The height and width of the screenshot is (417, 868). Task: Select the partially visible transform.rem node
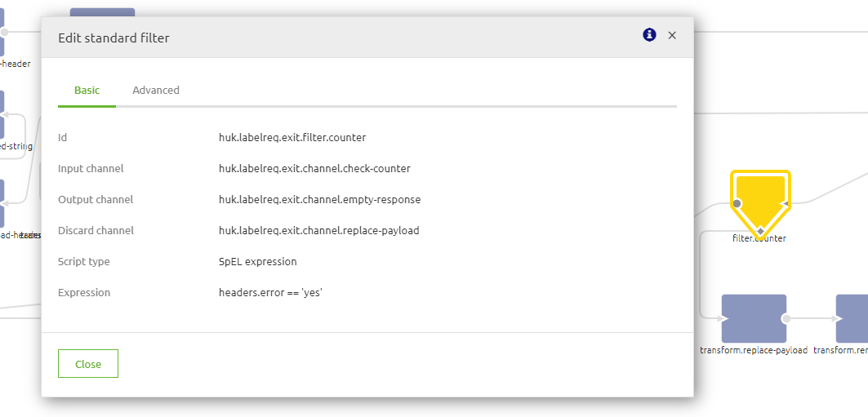[x=852, y=318]
